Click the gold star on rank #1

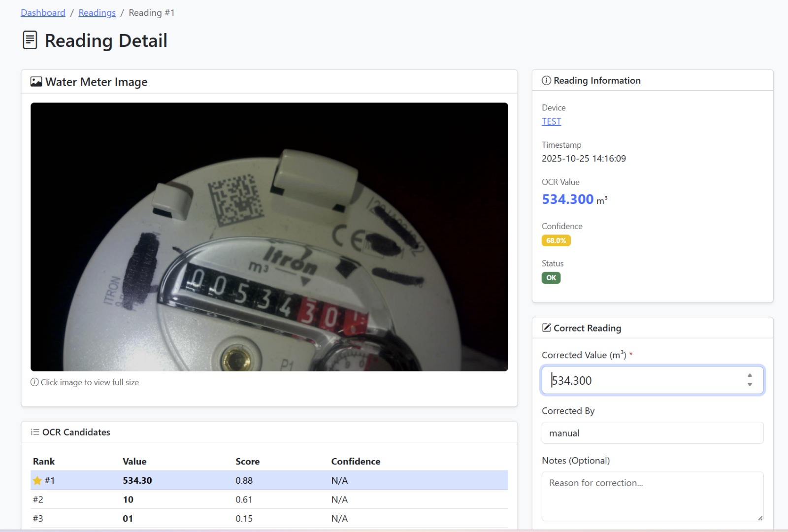pyautogui.click(x=37, y=480)
